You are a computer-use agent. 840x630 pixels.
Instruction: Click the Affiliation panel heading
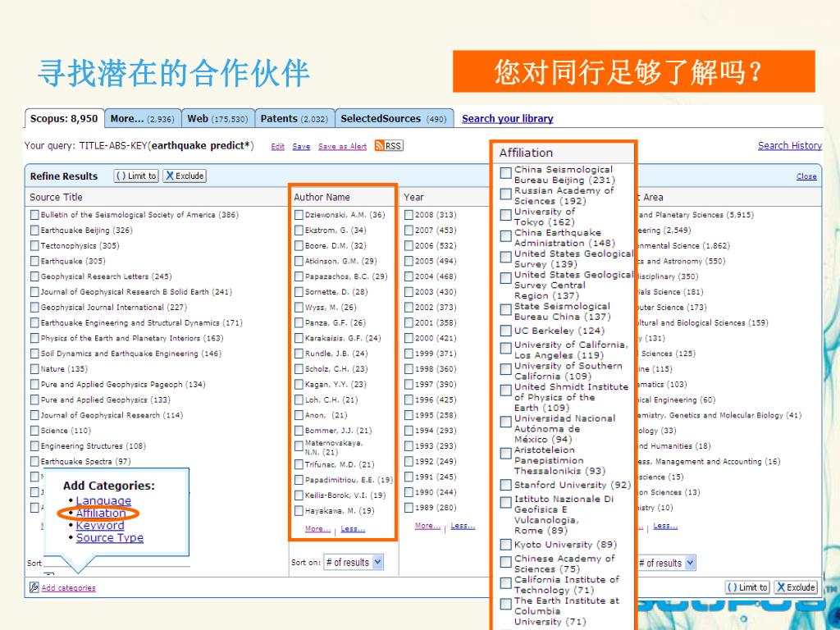(x=526, y=153)
